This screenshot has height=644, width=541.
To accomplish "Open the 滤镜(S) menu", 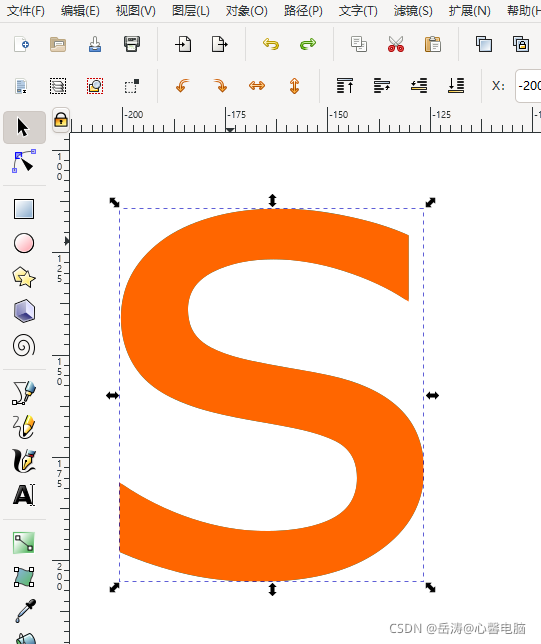I will [413, 10].
